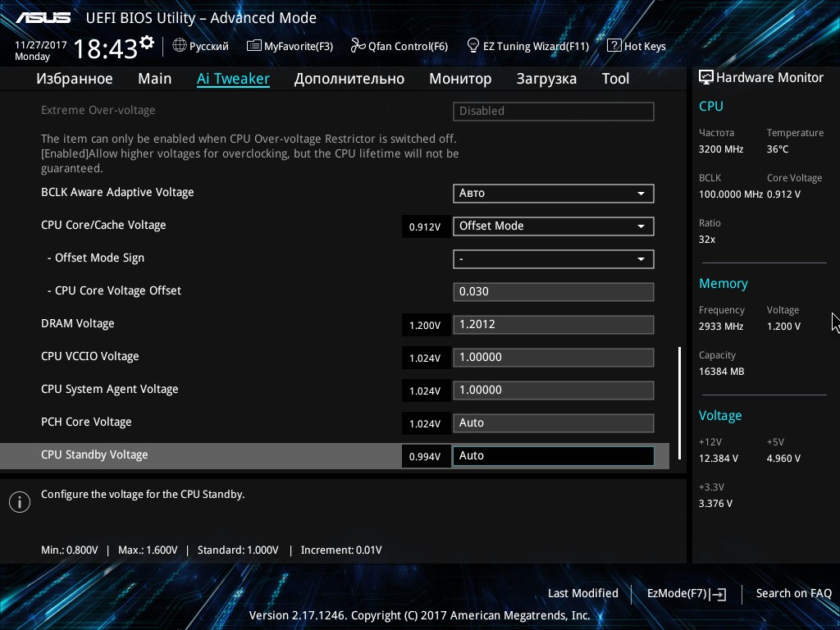Open Search on FAQ

click(x=793, y=593)
